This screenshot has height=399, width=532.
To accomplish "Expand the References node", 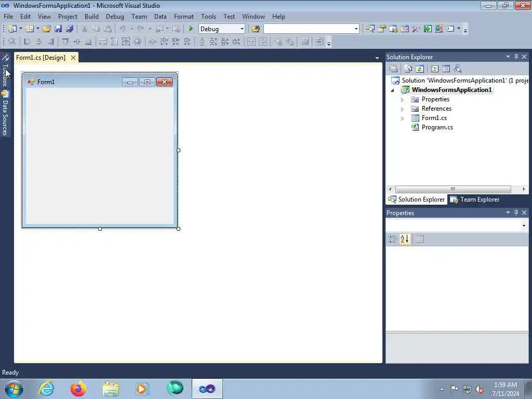I will point(403,109).
